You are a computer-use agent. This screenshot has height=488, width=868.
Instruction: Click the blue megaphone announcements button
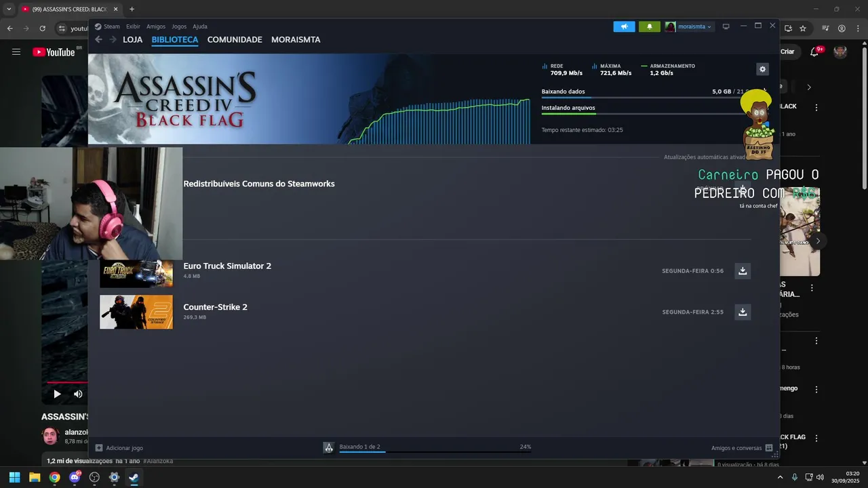pos(624,26)
